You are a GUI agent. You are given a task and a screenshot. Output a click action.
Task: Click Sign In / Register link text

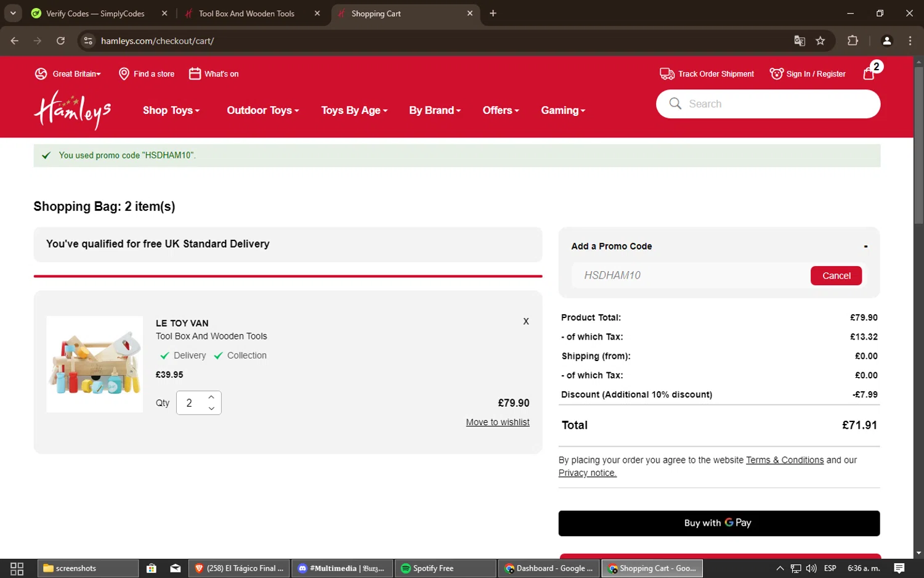pyautogui.click(x=816, y=74)
